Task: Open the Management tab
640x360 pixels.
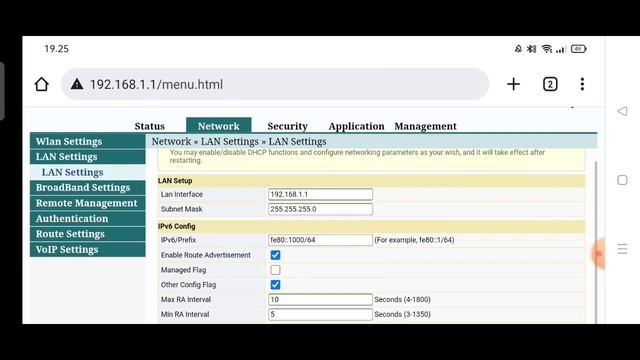Action: click(425, 126)
